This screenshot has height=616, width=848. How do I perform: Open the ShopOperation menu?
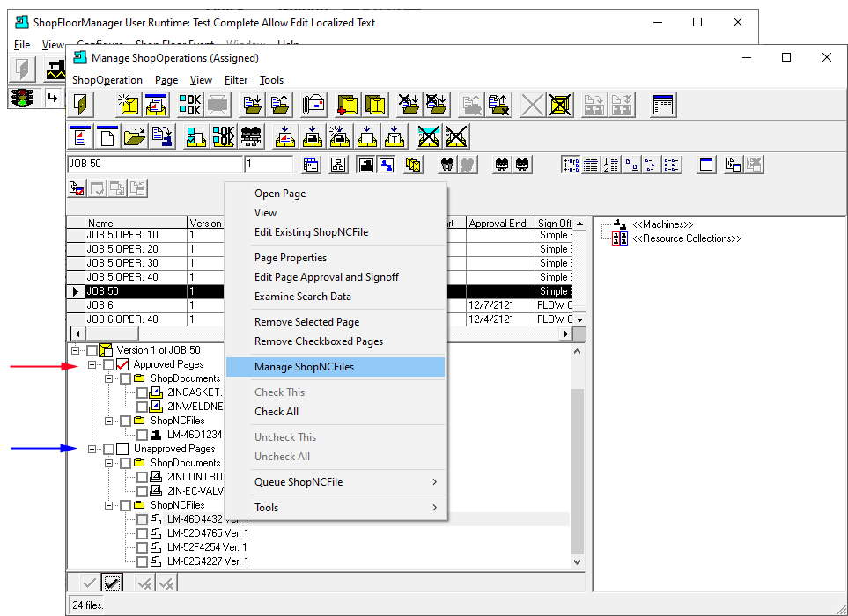tap(107, 80)
